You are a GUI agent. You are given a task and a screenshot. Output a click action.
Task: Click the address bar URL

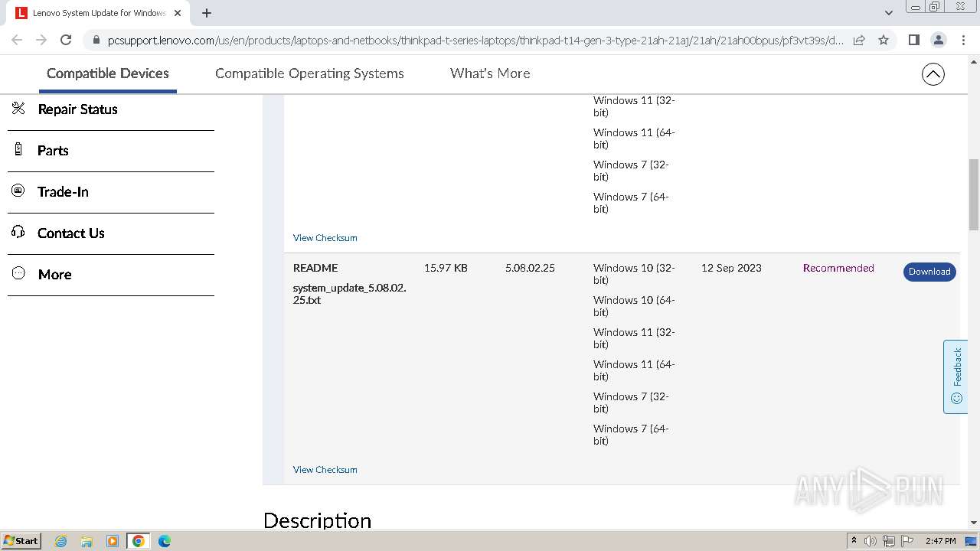pyautogui.click(x=475, y=41)
